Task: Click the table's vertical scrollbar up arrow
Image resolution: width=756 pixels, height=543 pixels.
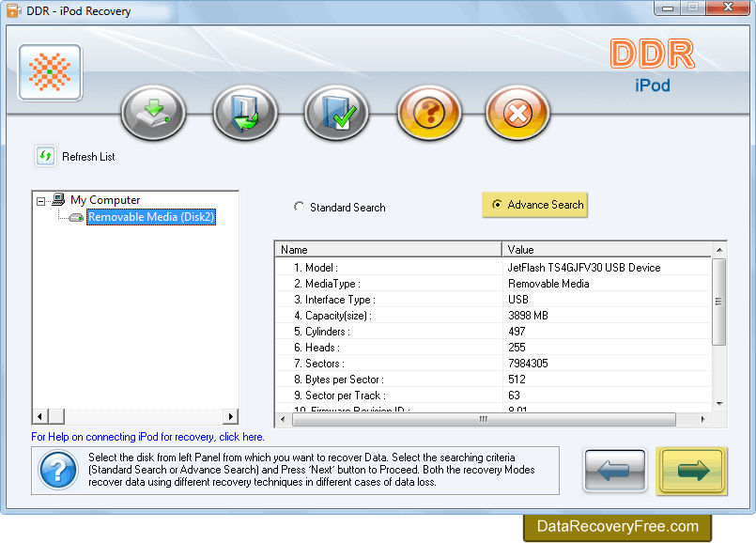Action: 719,250
